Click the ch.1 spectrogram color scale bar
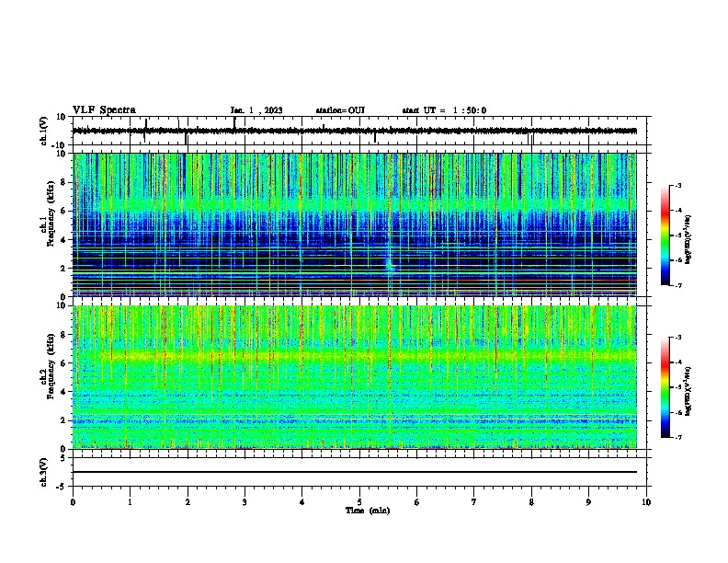The image size is (728, 563). pos(665,236)
